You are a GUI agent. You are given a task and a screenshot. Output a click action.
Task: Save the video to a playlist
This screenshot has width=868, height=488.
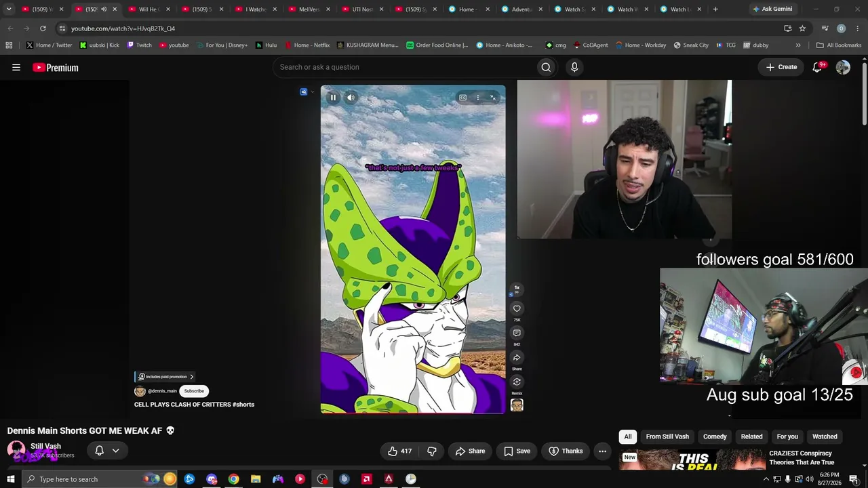[517, 451]
